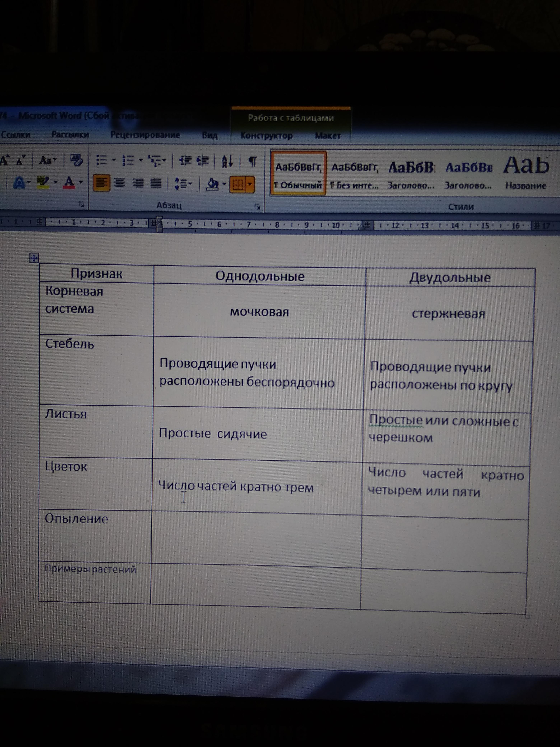
Task: Apply red font color
Action: pos(69,183)
